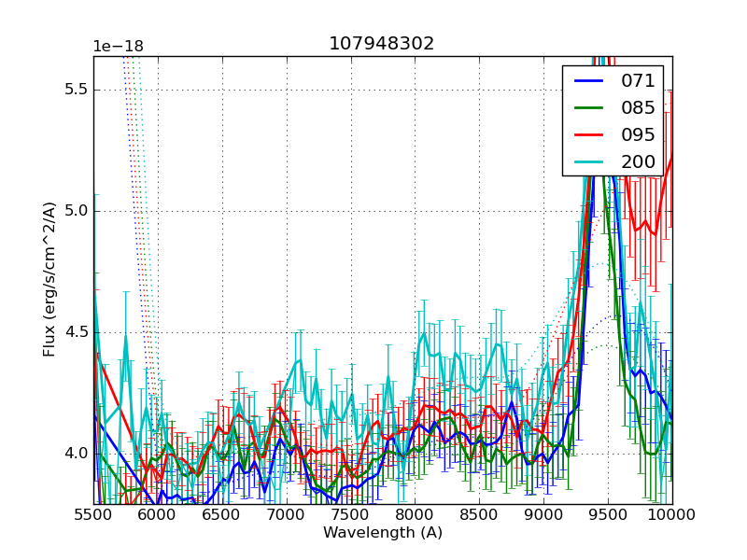747x560 pixels.
Task: Click the 10000 x-axis tick label
Action: coord(672,514)
